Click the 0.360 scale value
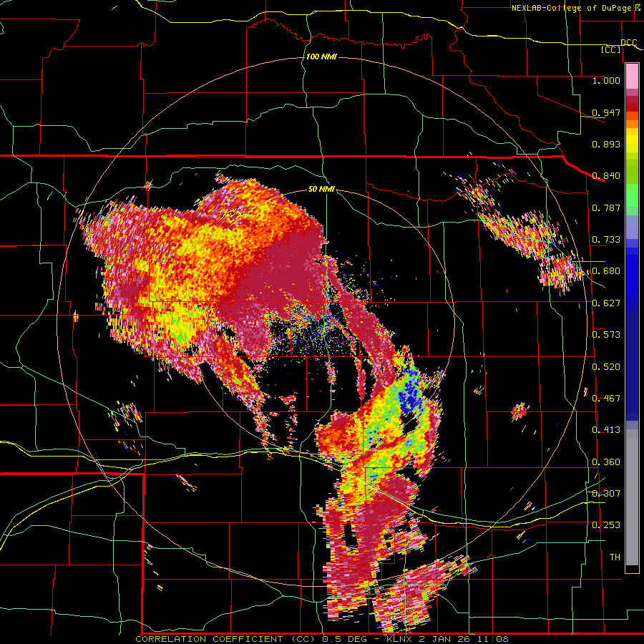644x644 pixels. (x=606, y=462)
